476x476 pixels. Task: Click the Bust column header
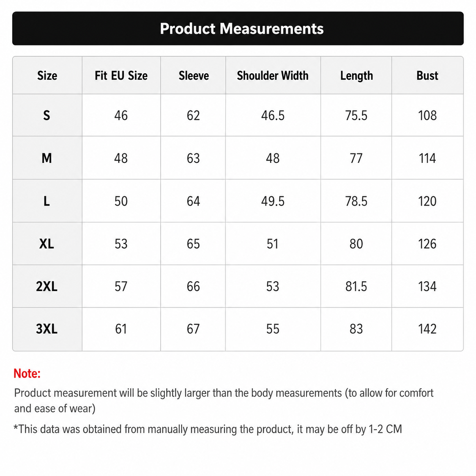coord(427,76)
